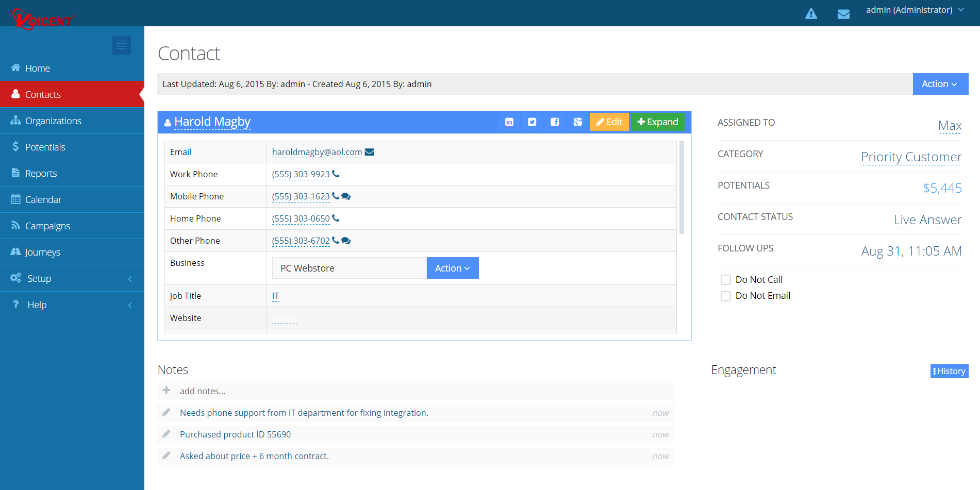
Task: Send text message to Mobile Phone number
Action: (346, 196)
